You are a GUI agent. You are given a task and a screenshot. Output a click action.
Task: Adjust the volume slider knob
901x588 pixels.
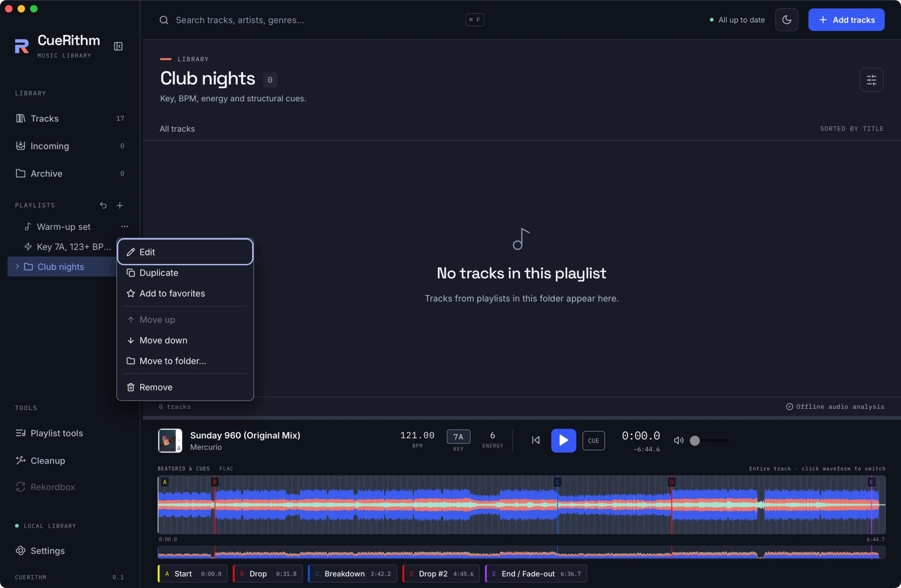tap(695, 440)
